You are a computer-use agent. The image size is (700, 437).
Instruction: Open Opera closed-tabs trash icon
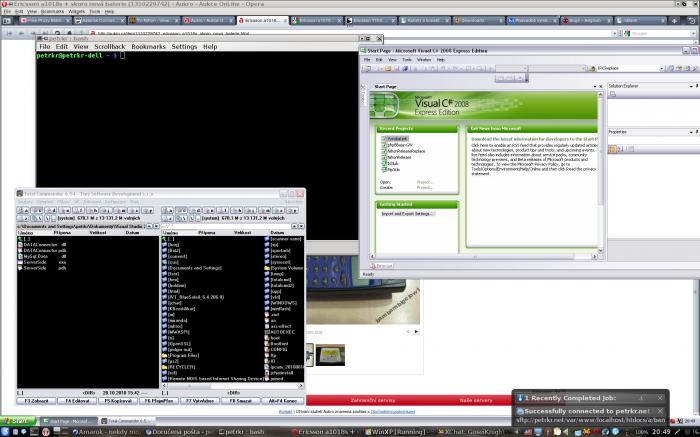[x=692, y=21]
